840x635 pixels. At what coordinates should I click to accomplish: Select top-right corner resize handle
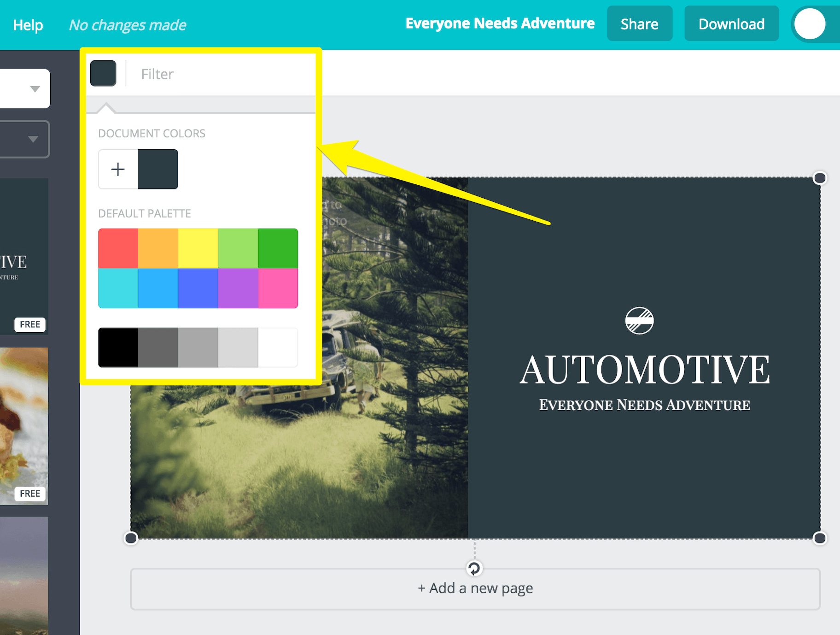point(820,178)
